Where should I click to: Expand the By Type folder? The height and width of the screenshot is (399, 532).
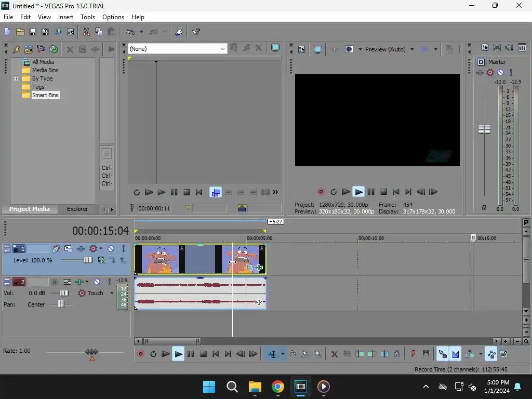pyautogui.click(x=16, y=79)
